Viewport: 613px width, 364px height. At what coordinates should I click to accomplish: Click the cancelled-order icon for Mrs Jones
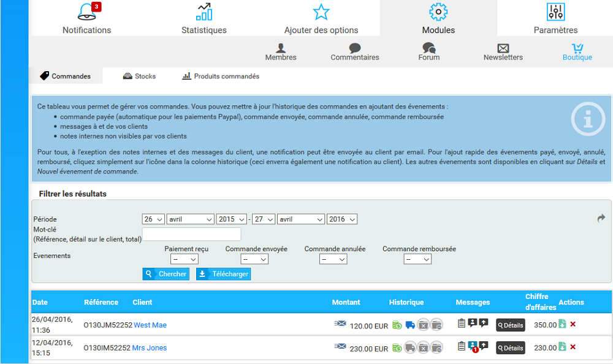[423, 347]
